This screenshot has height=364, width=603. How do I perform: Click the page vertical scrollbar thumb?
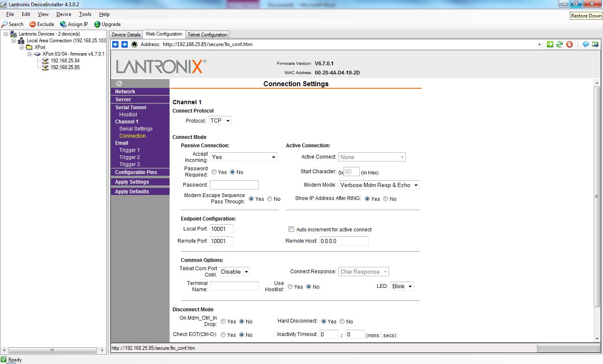pos(597,197)
